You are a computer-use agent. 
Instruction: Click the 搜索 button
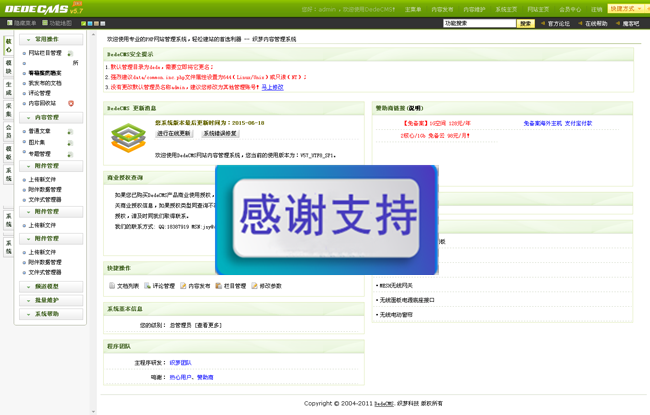tap(526, 24)
